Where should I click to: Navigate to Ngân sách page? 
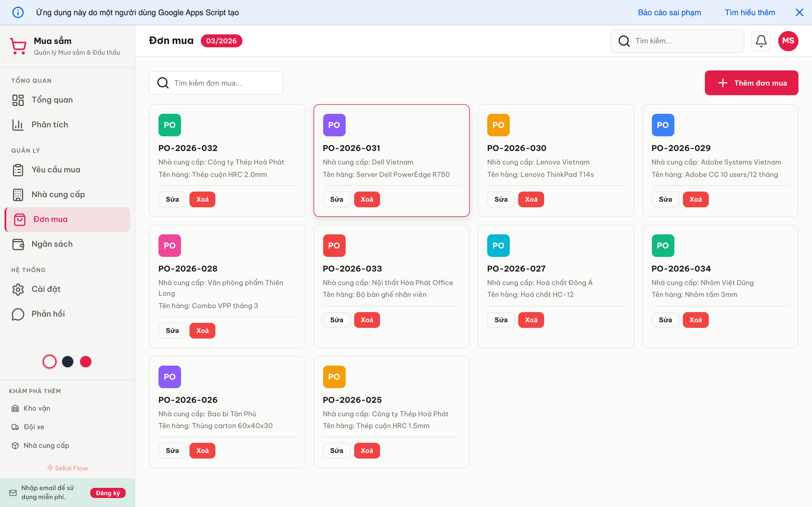(x=52, y=244)
